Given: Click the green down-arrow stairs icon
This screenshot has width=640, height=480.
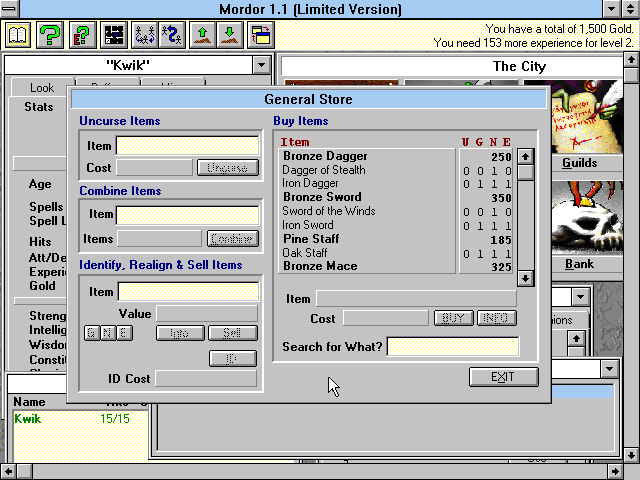Looking at the screenshot, I should 230,35.
